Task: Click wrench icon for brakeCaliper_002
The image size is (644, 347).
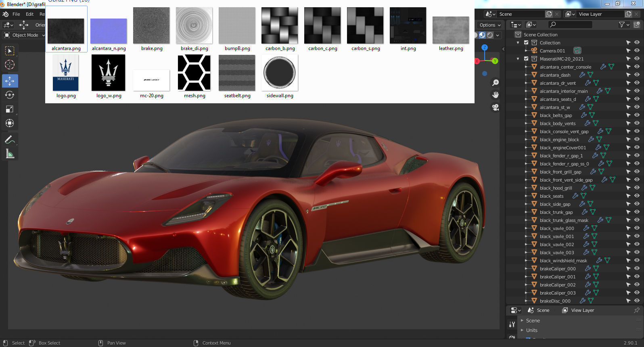Action: 588,285
